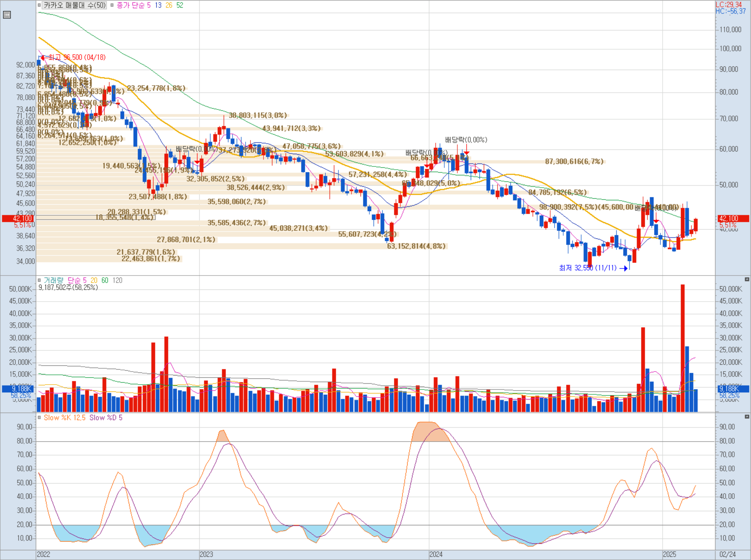Click the 카카오 매물대 수(50) label button
751x560 pixels.
point(75,5)
